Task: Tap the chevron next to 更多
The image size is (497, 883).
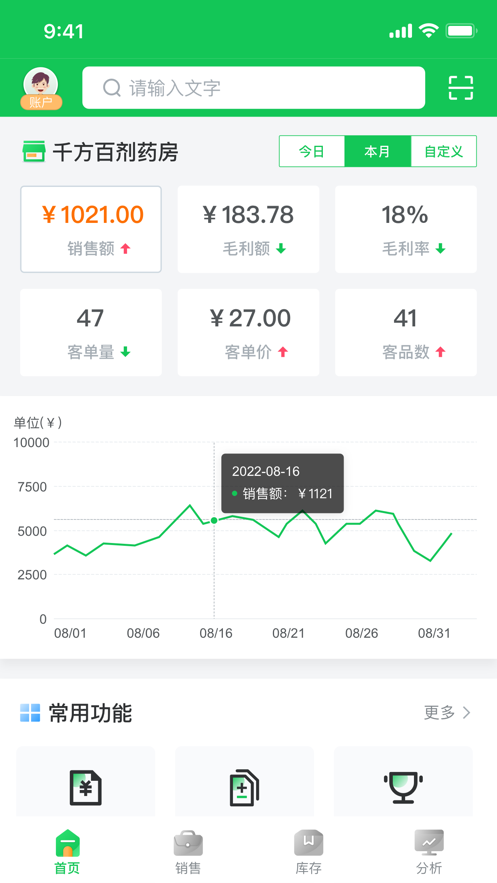Action: point(466,713)
